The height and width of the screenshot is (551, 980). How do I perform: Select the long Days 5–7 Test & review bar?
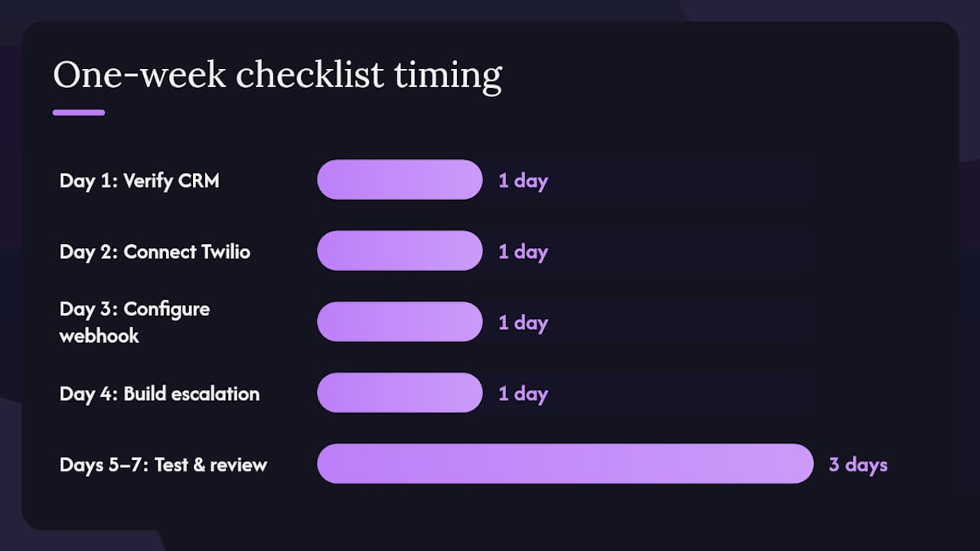tap(565, 464)
